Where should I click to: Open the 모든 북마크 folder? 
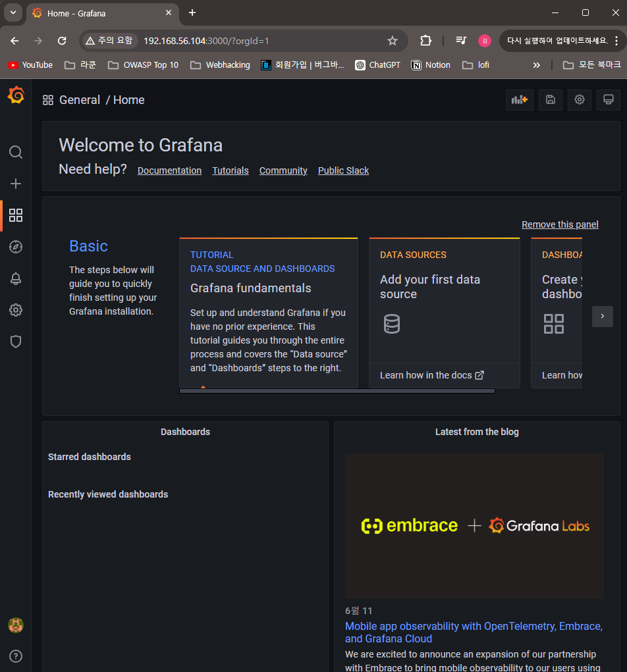(x=592, y=65)
